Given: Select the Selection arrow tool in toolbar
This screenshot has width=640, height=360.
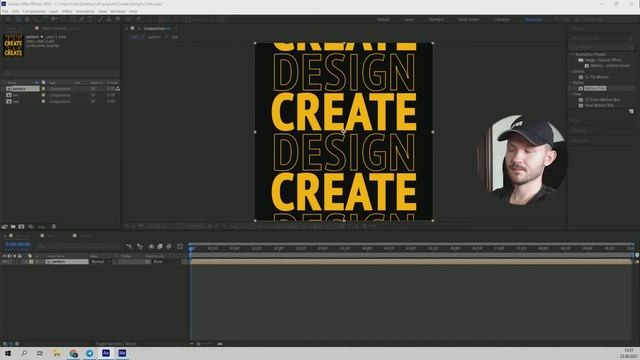Looking at the screenshot, I should tap(18, 19).
